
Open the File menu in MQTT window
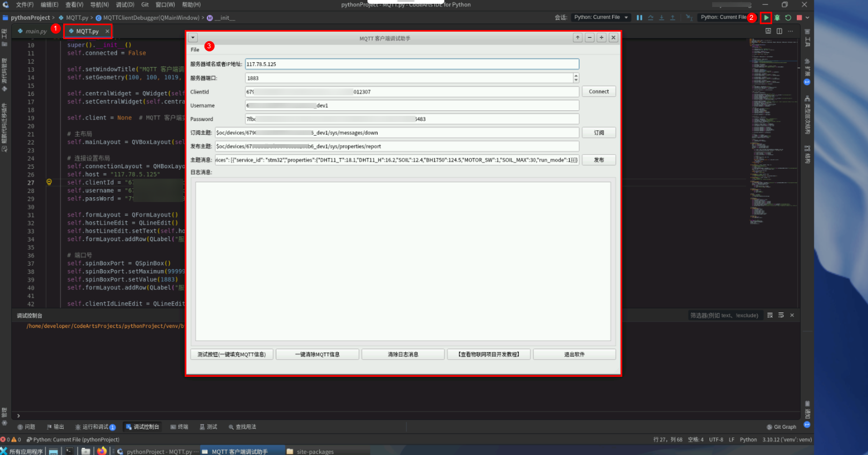[x=195, y=50]
